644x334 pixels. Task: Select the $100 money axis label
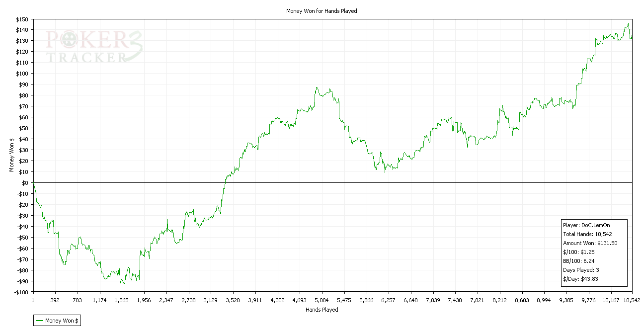click(x=23, y=74)
